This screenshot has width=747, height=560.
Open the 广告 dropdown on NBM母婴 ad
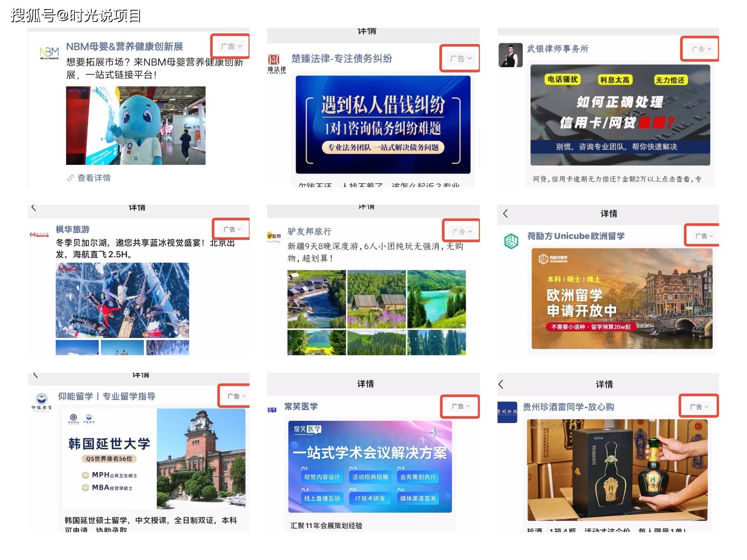pyautogui.click(x=231, y=46)
